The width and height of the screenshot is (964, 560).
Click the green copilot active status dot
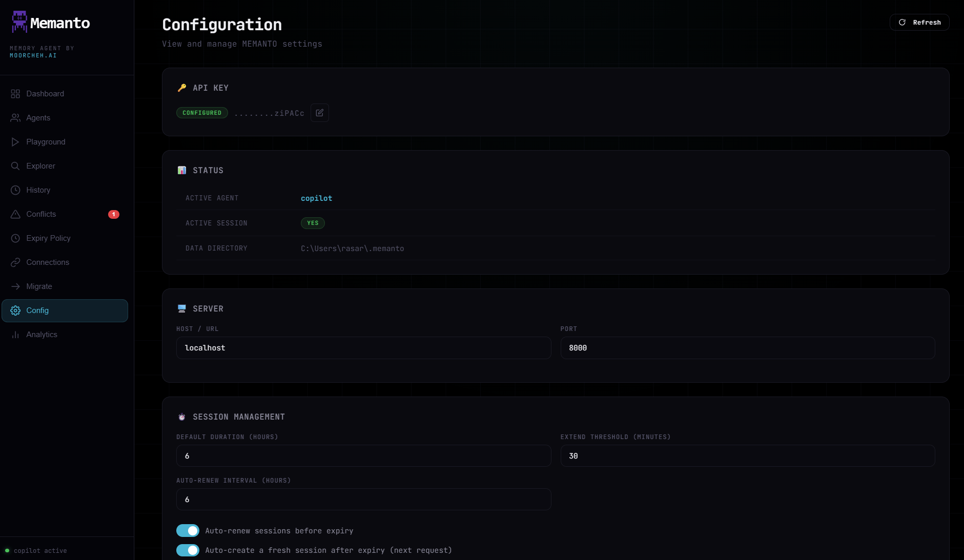click(7, 551)
